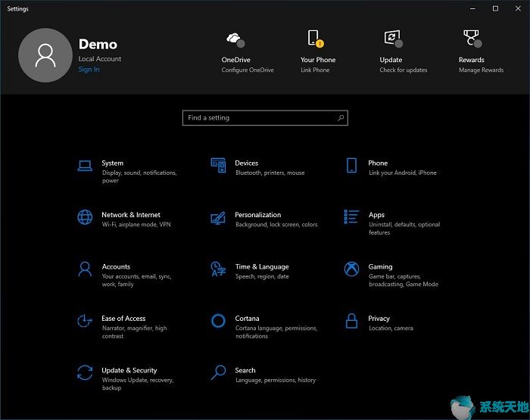The height and width of the screenshot is (420, 530).
Task: Click the Phone category icon
Action: 351,165
